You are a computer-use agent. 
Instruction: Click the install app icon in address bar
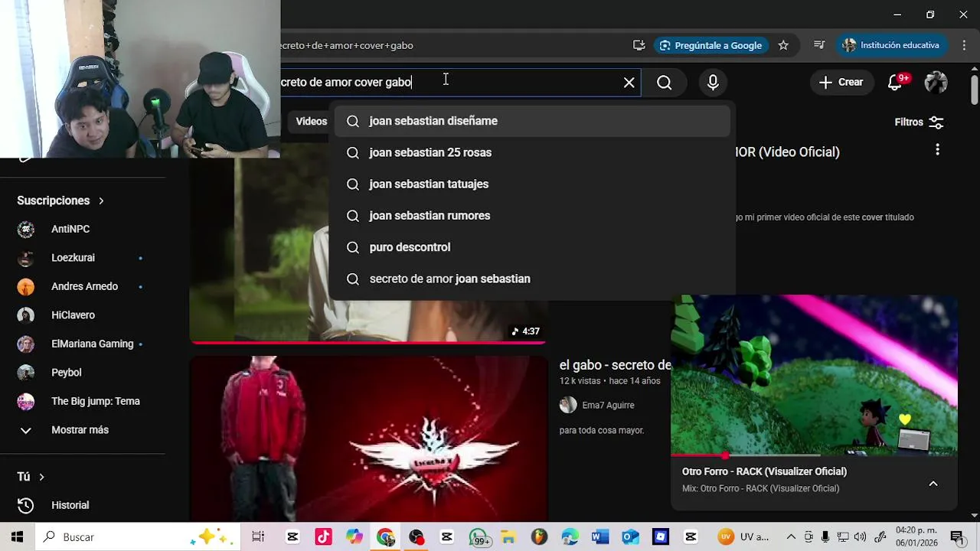point(639,45)
